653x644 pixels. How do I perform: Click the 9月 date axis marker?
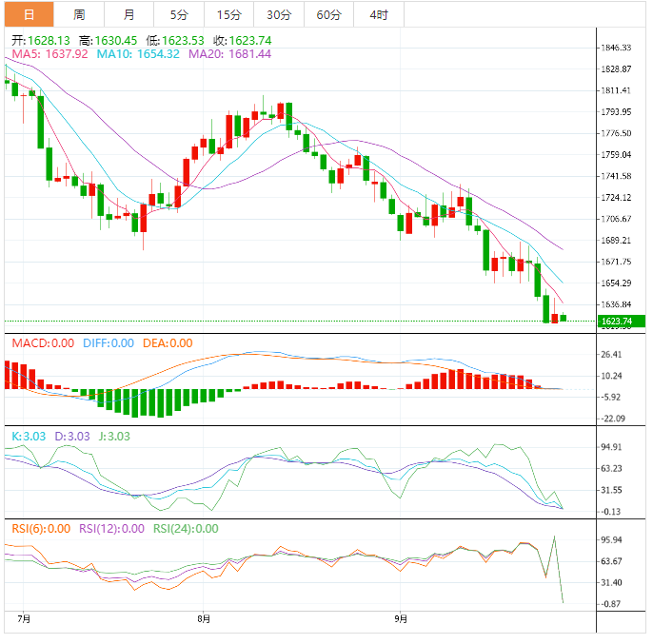click(x=401, y=619)
